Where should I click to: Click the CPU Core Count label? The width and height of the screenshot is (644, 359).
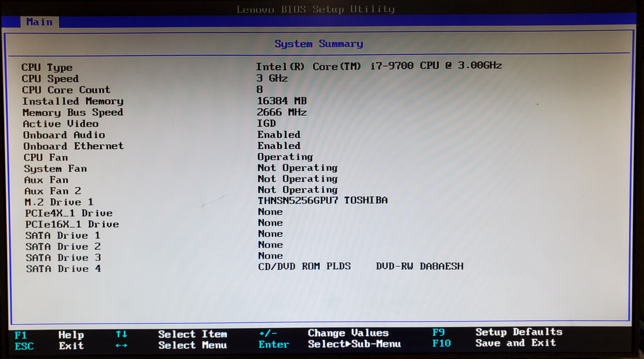(66, 90)
